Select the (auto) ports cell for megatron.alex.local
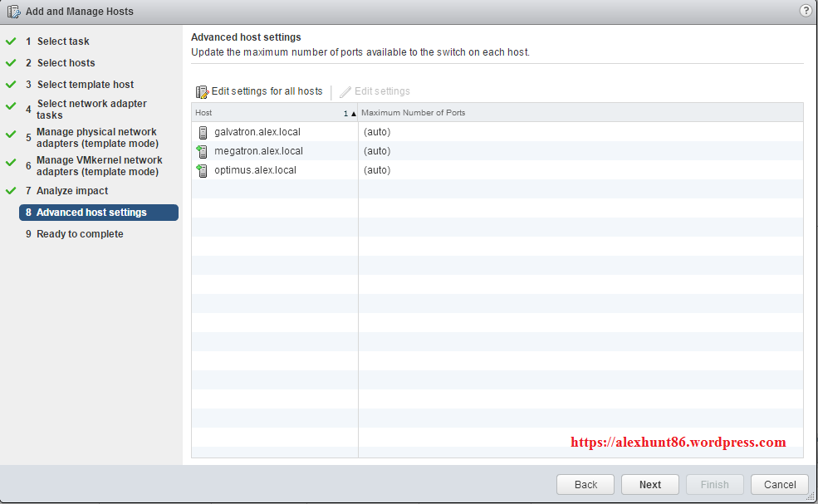The image size is (818, 504). 377,151
